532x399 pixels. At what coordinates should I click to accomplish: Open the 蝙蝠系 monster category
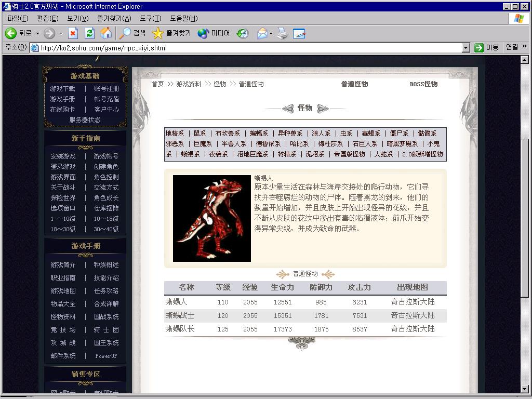259,134
